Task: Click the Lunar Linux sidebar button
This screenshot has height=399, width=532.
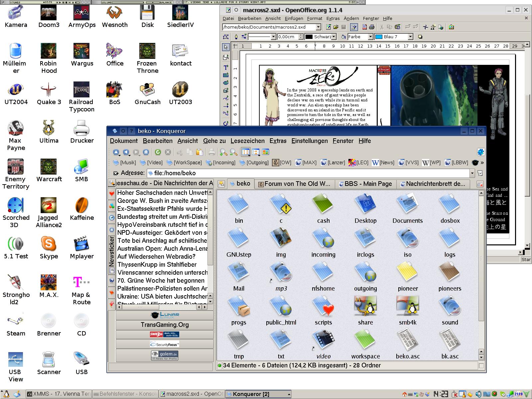Action: click(165, 315)
